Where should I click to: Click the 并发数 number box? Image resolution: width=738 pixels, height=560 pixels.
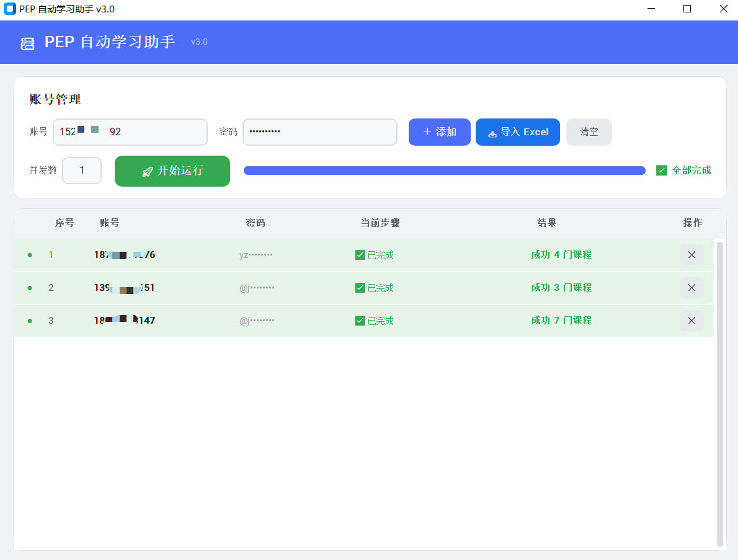coord(82,171)
